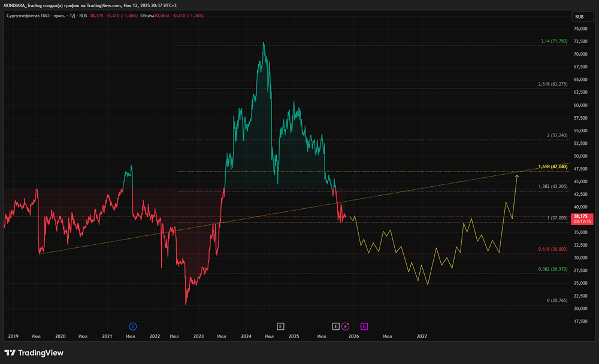Click the 60,000 price axis label
Viewport: 599px width, 364px height.
click(580, 105)
